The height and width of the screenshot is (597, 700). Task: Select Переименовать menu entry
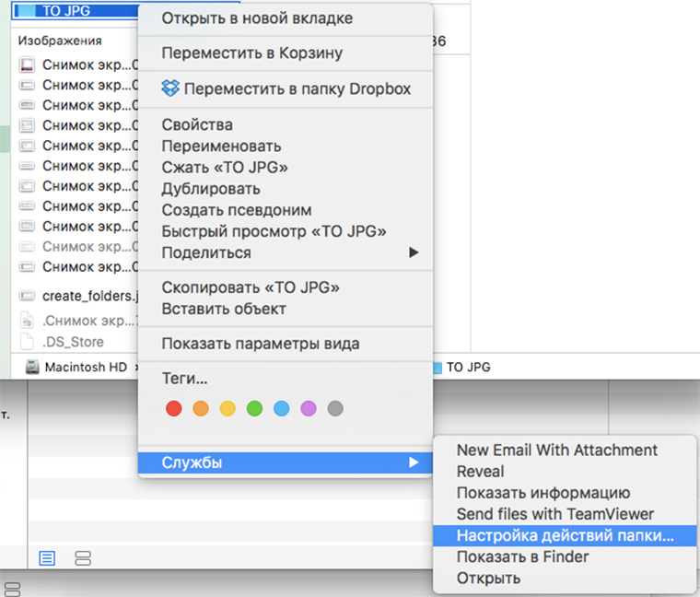pyautogui.click(x=286, y=146)
